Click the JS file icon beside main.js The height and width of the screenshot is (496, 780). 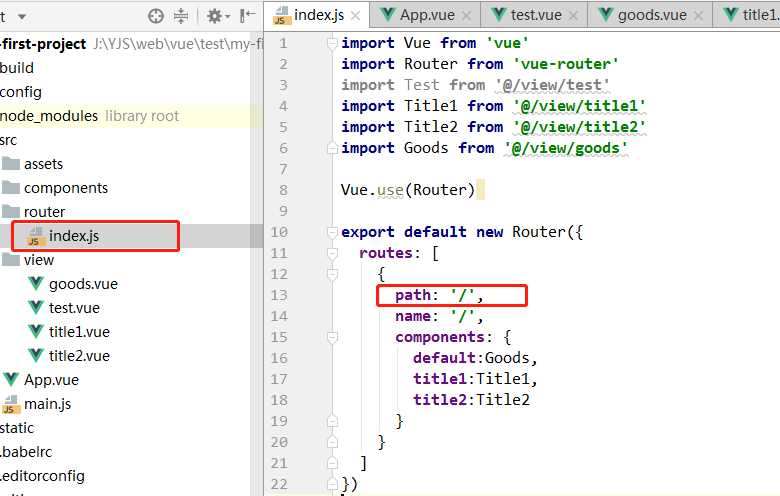click(11, 404)
